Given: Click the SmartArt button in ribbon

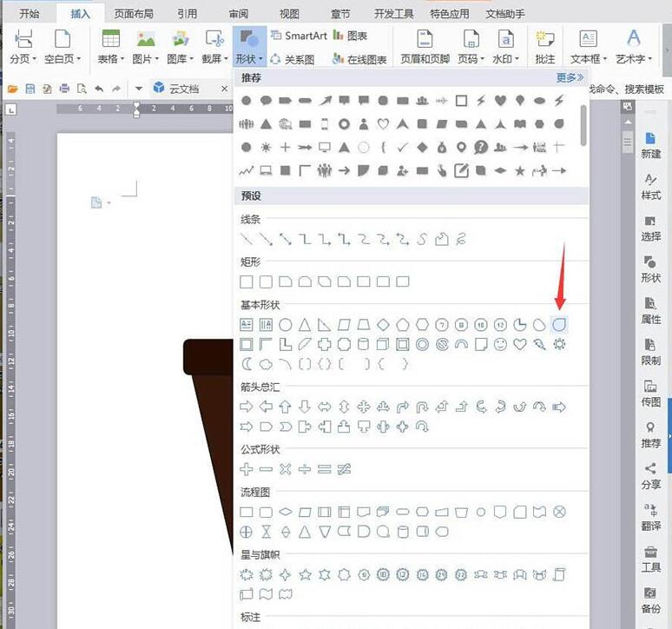Looking at the screenshot, I should click(x=298, y=36).
